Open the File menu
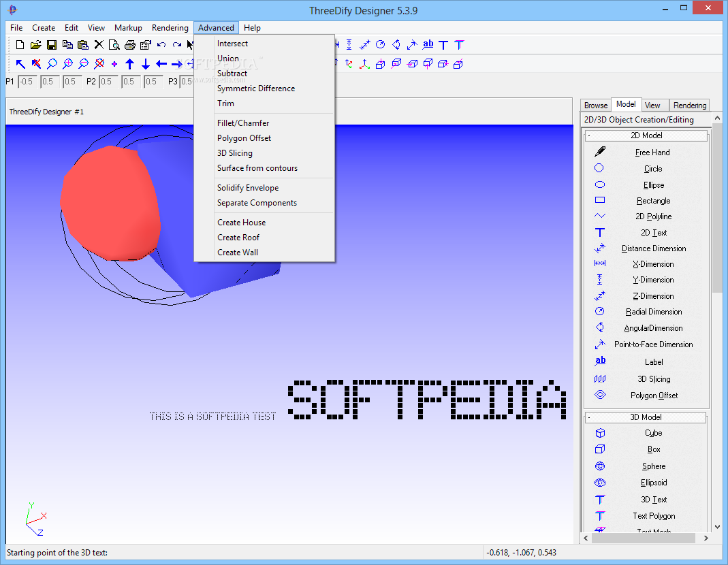Image resolution: width=728 pixels, height=565 pixels. 16,28
